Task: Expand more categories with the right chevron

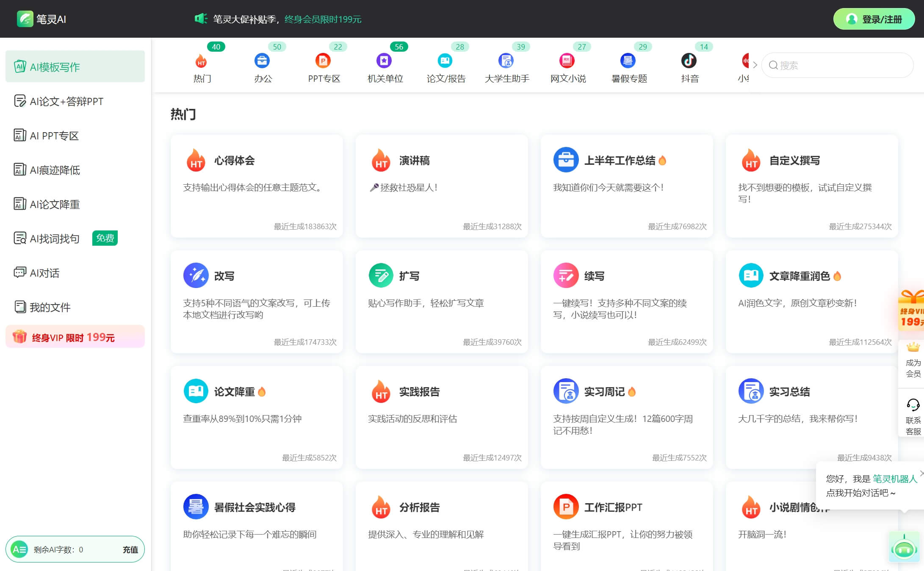Action: click(x=755, y=65)
